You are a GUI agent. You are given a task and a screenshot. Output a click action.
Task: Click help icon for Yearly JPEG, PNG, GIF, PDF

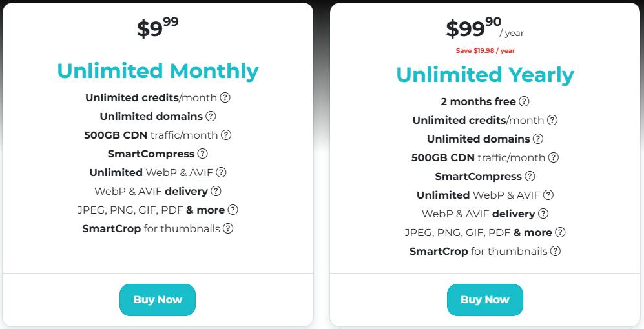[x=560, y=233]
